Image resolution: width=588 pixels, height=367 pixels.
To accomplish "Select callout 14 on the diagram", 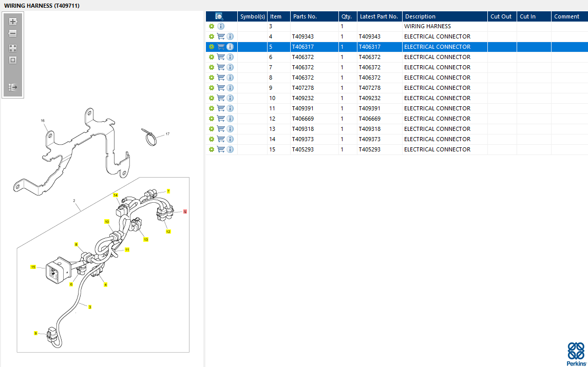I will pos(116,195).
